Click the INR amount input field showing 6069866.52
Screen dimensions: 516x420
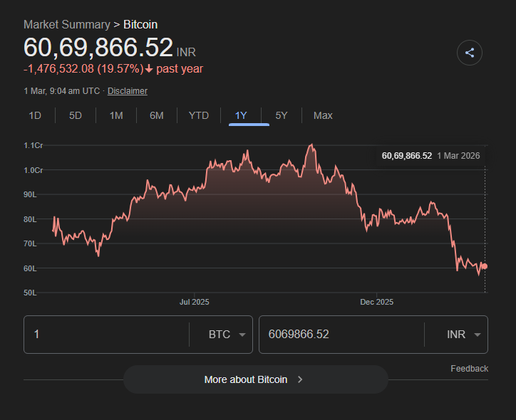(x=341, y=335)
